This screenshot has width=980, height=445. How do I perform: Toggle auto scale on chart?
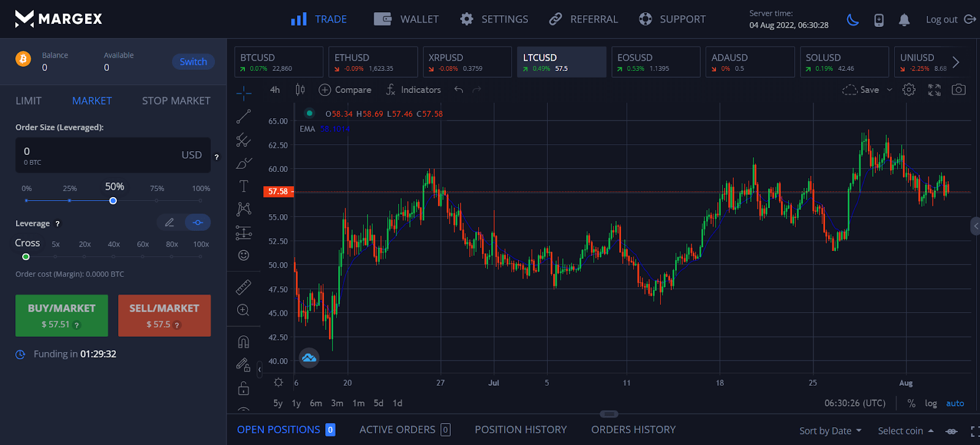coord(955,403)
